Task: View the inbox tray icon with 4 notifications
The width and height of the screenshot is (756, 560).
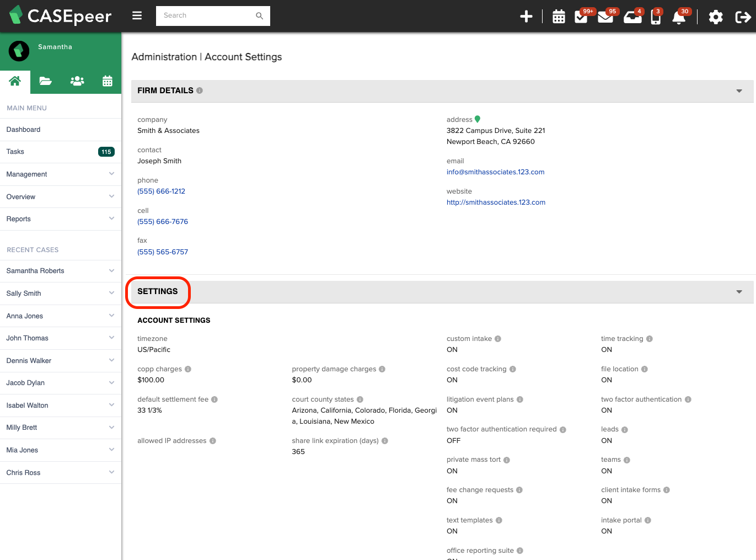Action: [631, 17]
